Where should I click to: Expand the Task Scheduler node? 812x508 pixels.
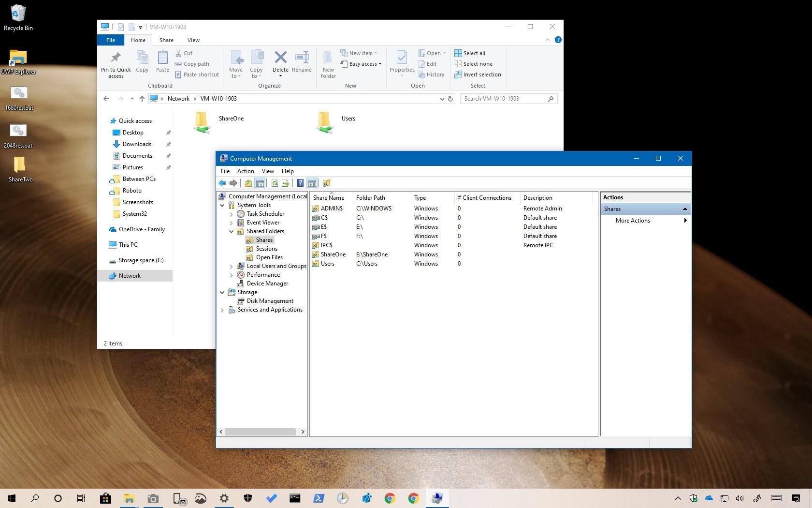point(232,214)
